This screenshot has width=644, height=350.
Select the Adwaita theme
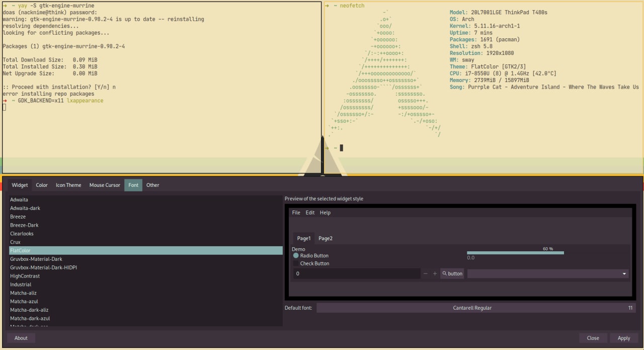(146, 200)
